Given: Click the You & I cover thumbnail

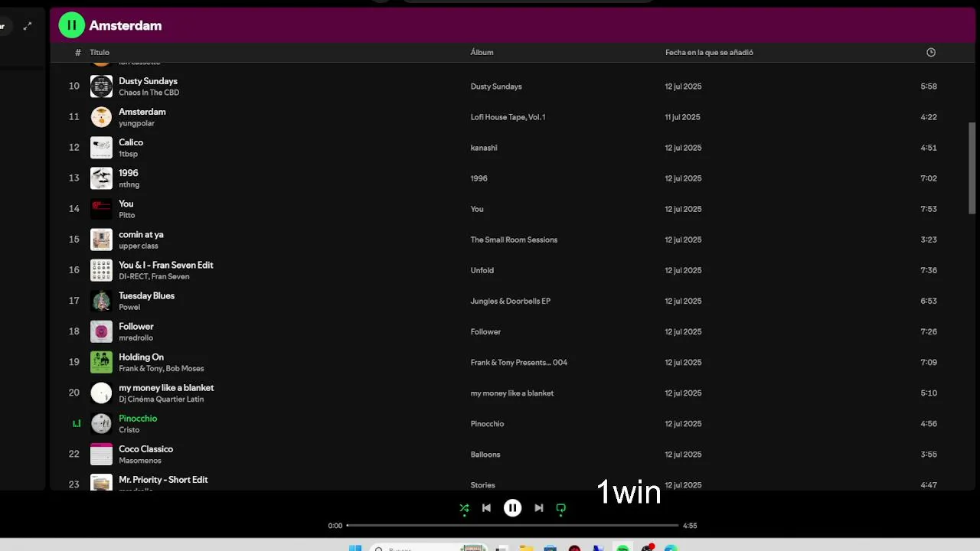Looking at the screenshot, I should click(101, 270).
